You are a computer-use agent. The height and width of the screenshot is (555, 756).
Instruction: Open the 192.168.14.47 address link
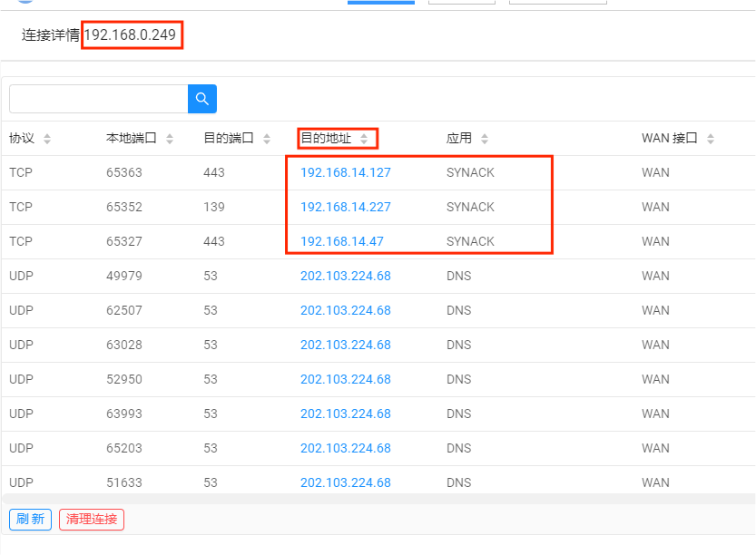342,241
